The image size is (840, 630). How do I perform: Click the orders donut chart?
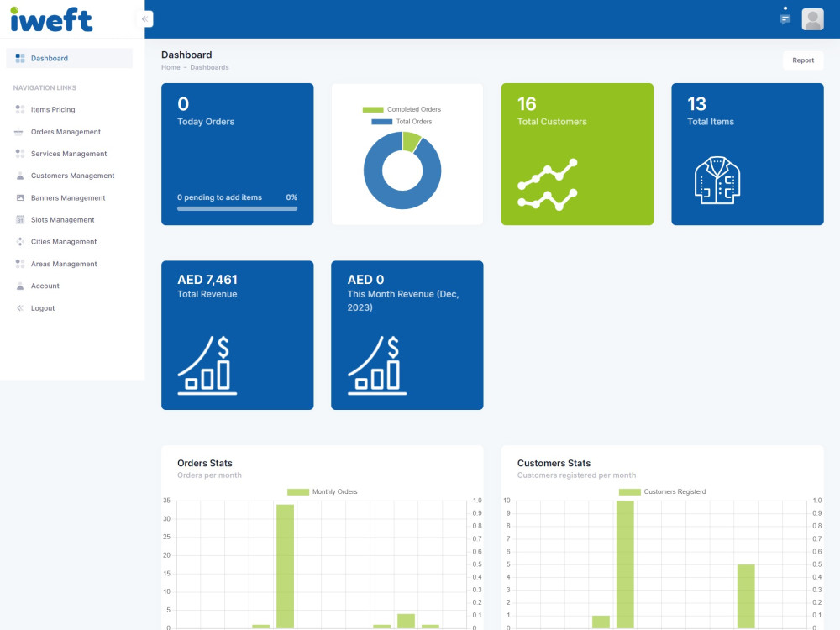pyautogui.click(x=402, y=171)
